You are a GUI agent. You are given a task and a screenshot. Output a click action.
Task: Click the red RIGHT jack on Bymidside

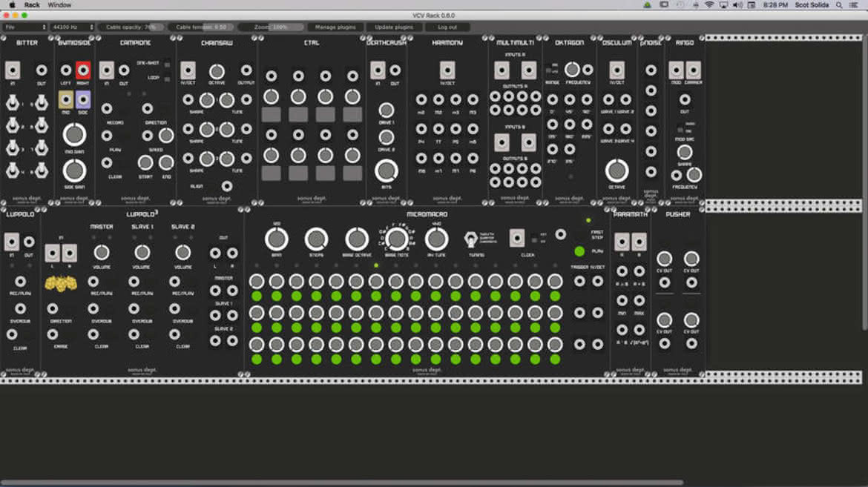tap(83, 70)
